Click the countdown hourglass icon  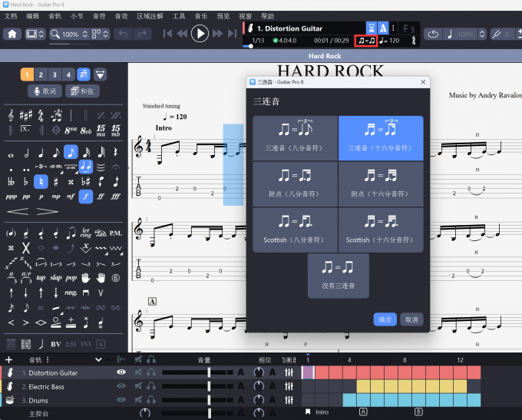point(372,27)
